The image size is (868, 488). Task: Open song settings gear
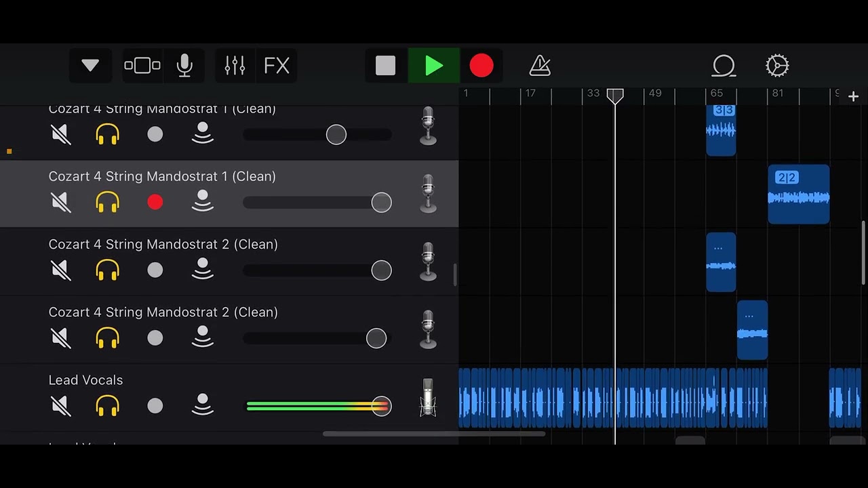click(777, 66)
